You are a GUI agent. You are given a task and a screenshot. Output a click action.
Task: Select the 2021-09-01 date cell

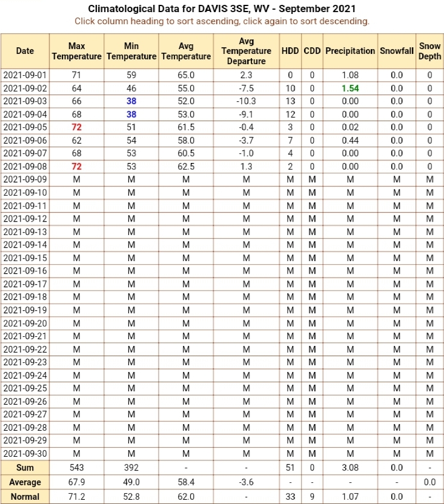point(25,75)
